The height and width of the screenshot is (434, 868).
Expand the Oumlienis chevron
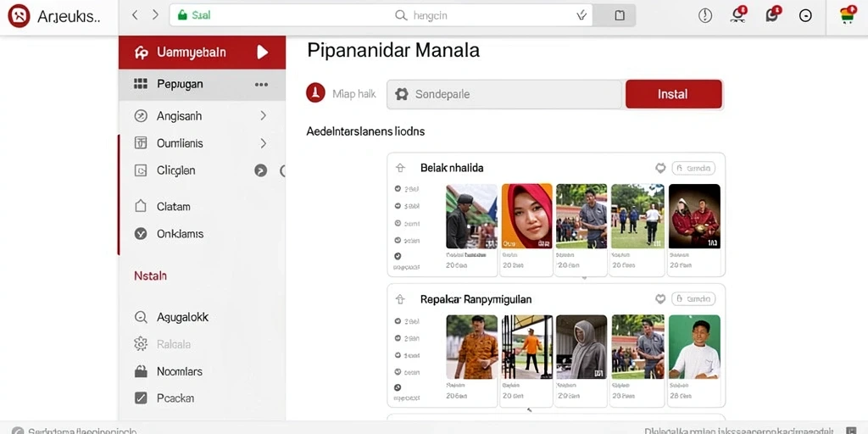(263, 143)
